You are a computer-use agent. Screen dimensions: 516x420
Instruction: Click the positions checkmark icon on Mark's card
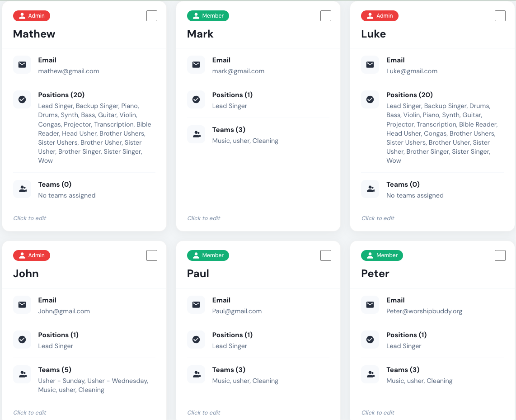[x=196, y=99]
